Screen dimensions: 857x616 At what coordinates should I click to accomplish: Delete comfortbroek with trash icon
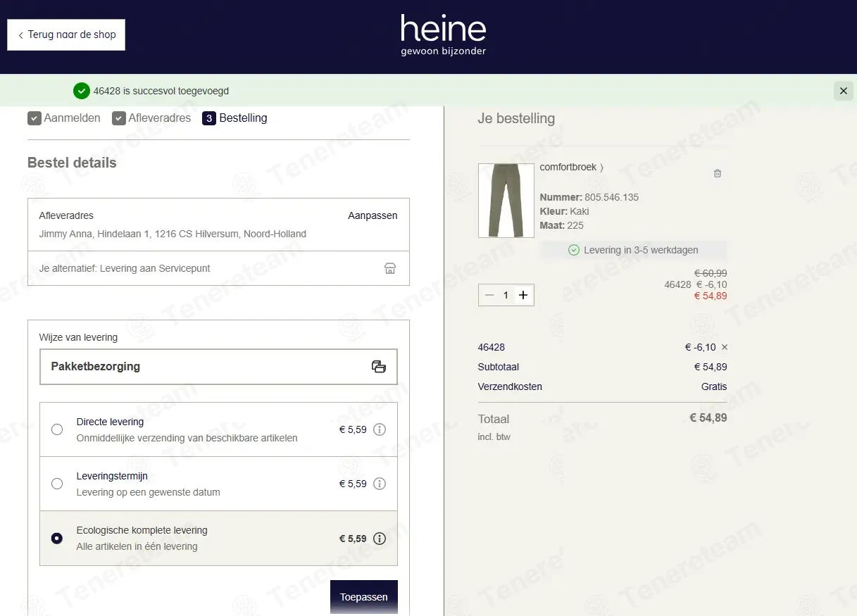pos(718,173)
